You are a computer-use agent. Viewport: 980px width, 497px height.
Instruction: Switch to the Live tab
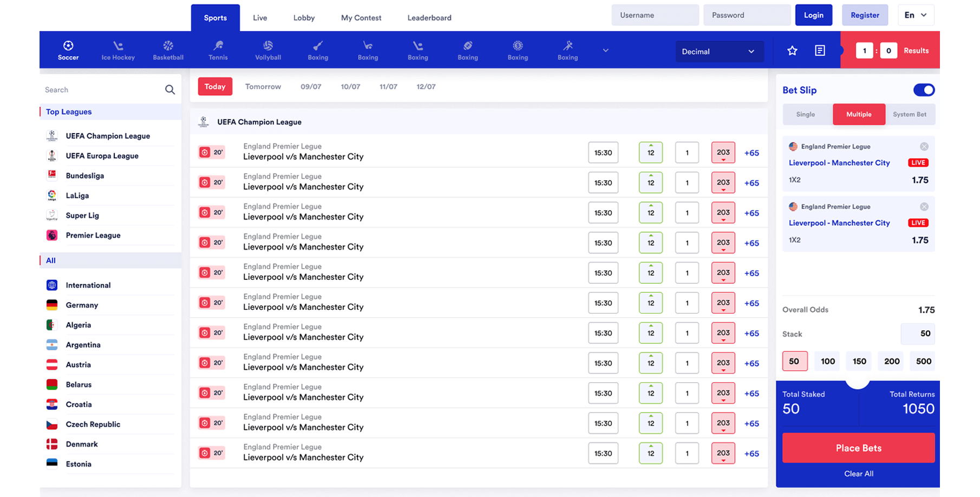pyautogui.click(x=260, y=17)
